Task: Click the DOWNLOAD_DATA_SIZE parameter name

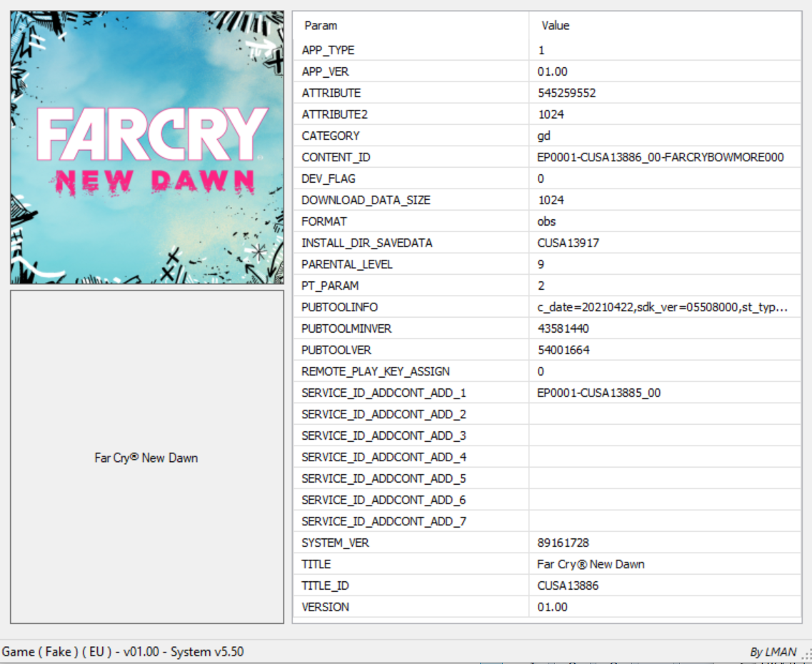Action: click(x=366, y=201)
